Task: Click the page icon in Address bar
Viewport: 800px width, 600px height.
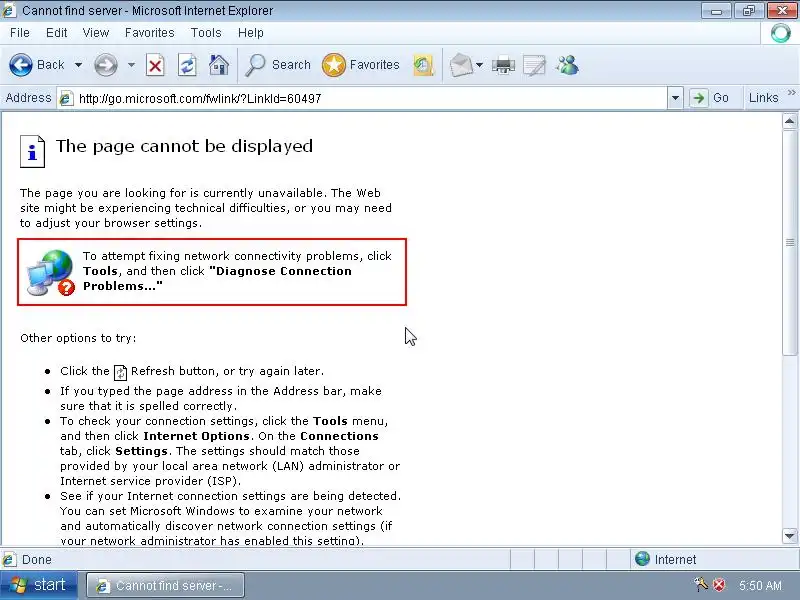Action: 65,98
